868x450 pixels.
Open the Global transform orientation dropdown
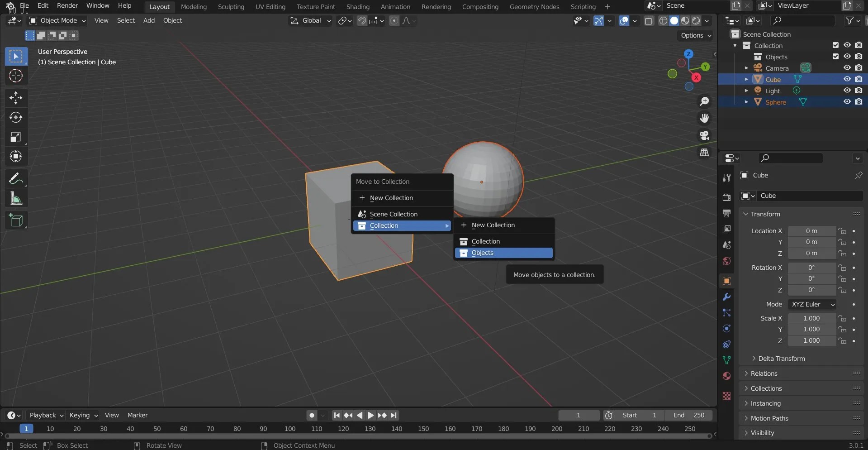point(310,21)
